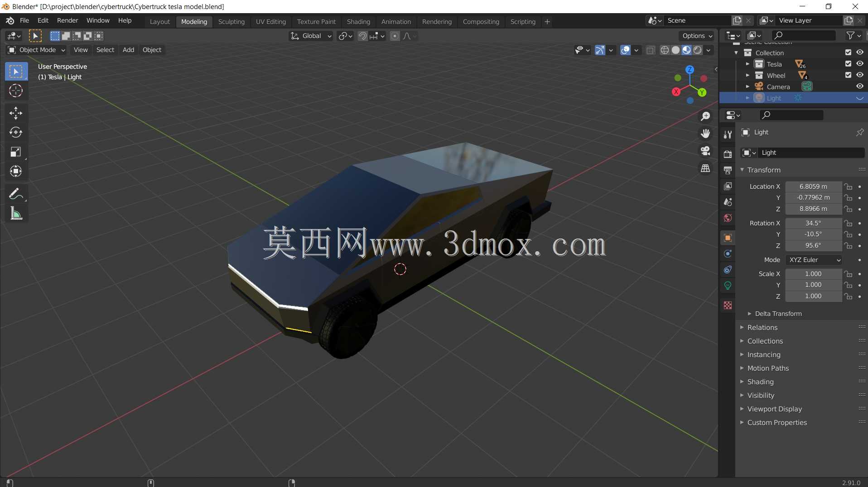Activate the combined Transform tool
Screen dimensions: 868x487
(16, 171)
